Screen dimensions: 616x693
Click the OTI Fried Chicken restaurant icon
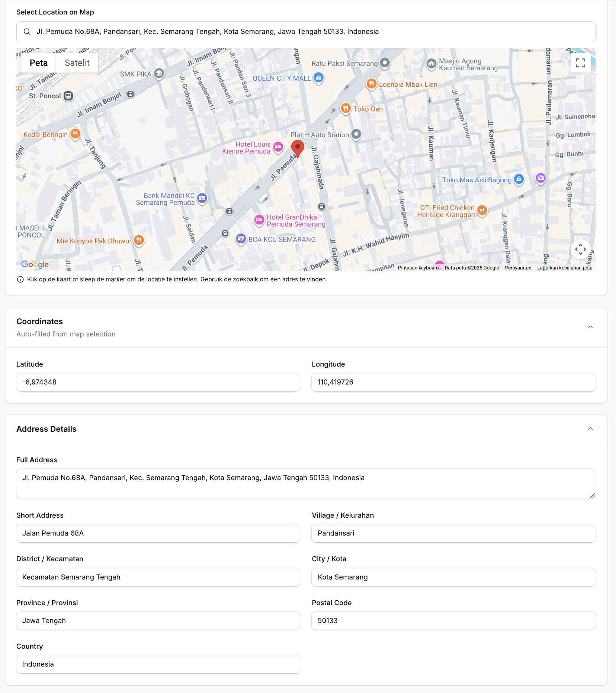(x=482, y=211)
